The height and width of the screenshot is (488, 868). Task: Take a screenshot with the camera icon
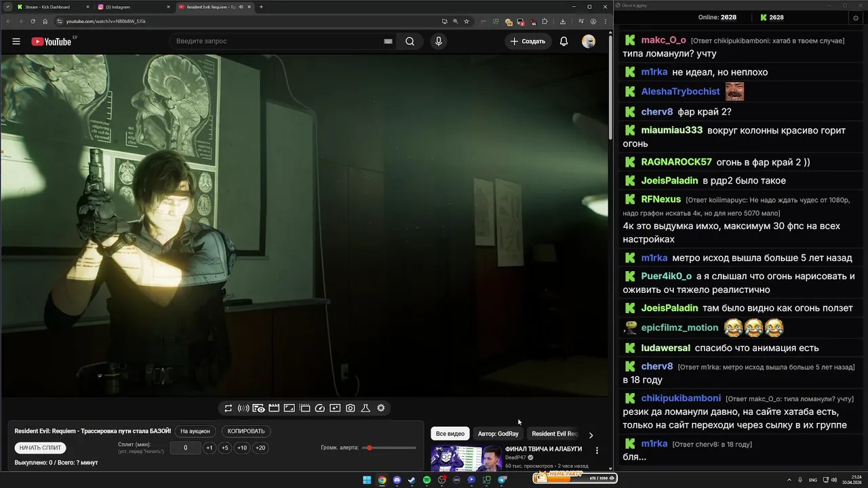click(351, 408)
